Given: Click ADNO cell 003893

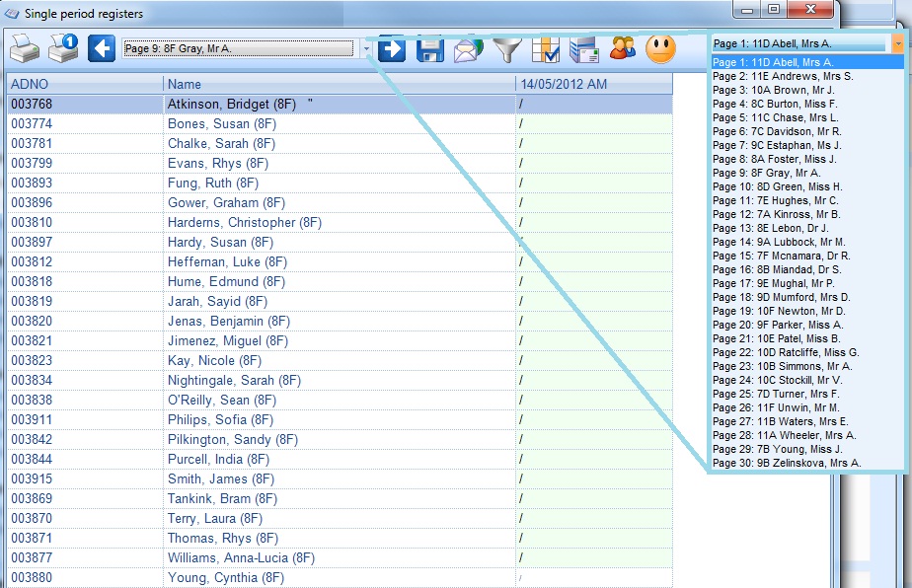Looking at the screenshot, I should click(85, 184).
